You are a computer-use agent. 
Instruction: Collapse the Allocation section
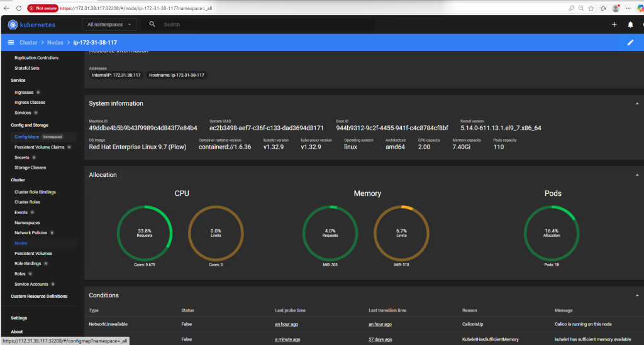[x=636, y=175]
